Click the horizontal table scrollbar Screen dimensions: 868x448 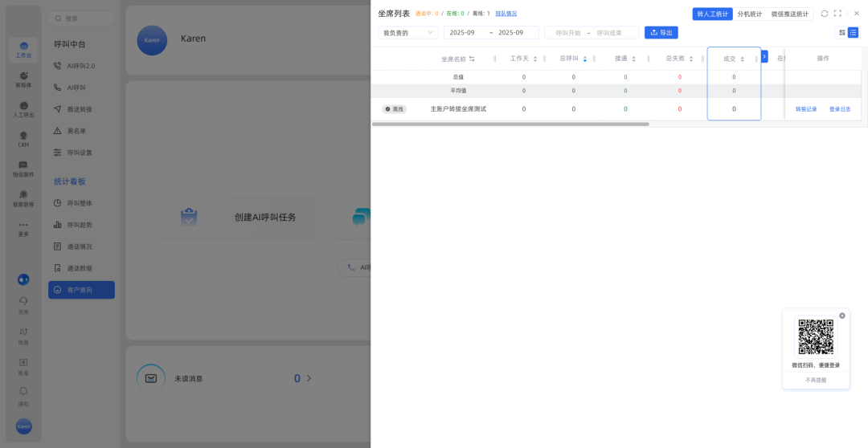510,124
